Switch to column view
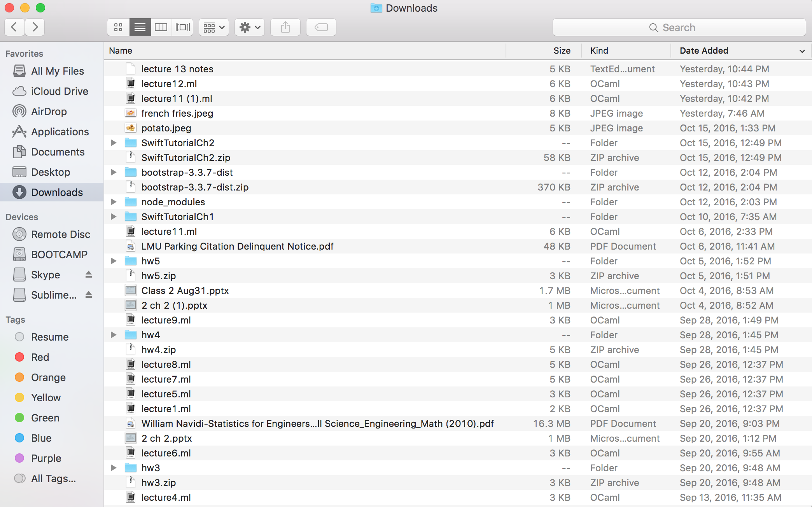This screenshot has width=812, height=507. point(161,27)
